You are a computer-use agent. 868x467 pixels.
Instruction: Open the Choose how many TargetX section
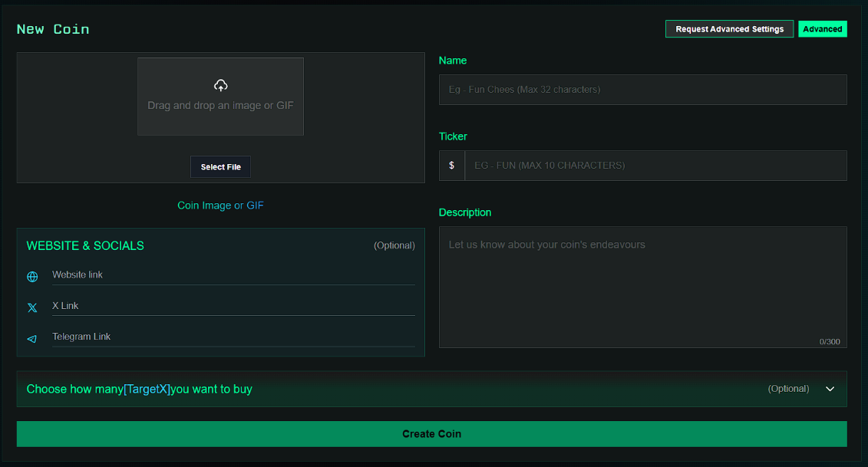pos(432,389)
